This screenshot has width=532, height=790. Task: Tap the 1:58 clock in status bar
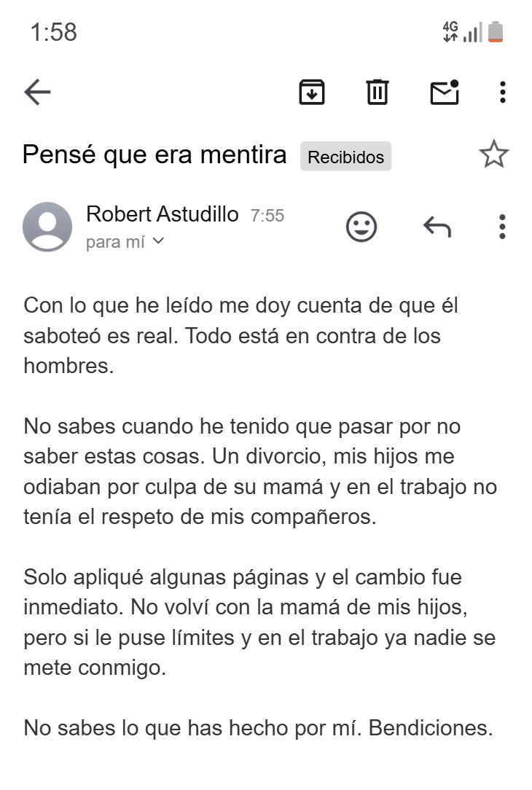click(53, 32)
